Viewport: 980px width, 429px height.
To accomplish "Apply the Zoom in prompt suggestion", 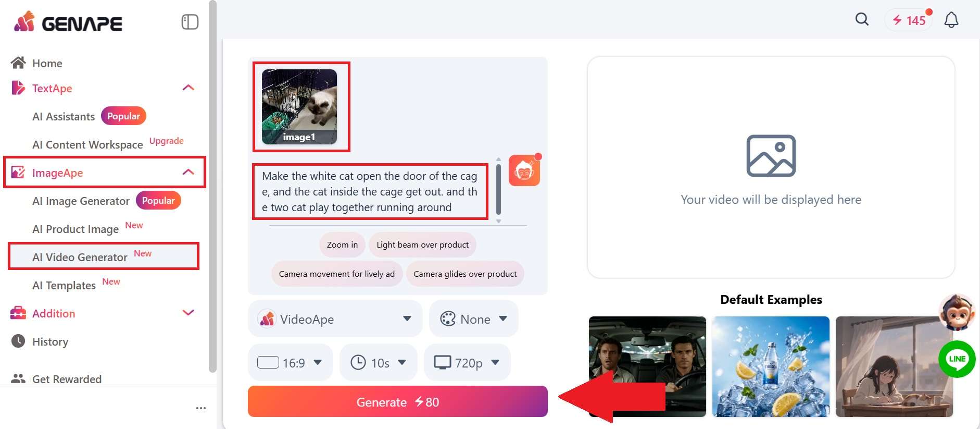I will (342, 244).
